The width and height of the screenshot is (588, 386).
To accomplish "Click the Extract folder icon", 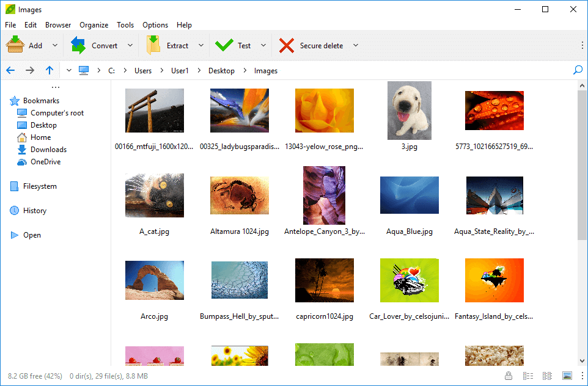I will click(x=153, y=45).
